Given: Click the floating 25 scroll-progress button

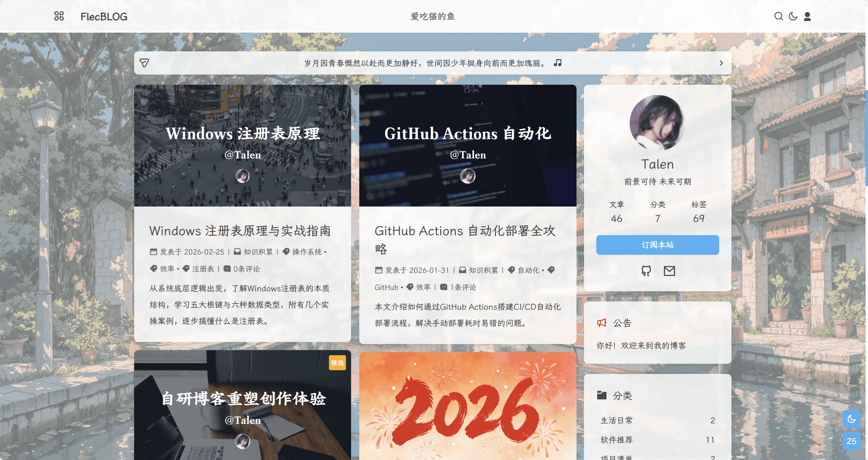Looking at the screenshot, I should (851, 441).
